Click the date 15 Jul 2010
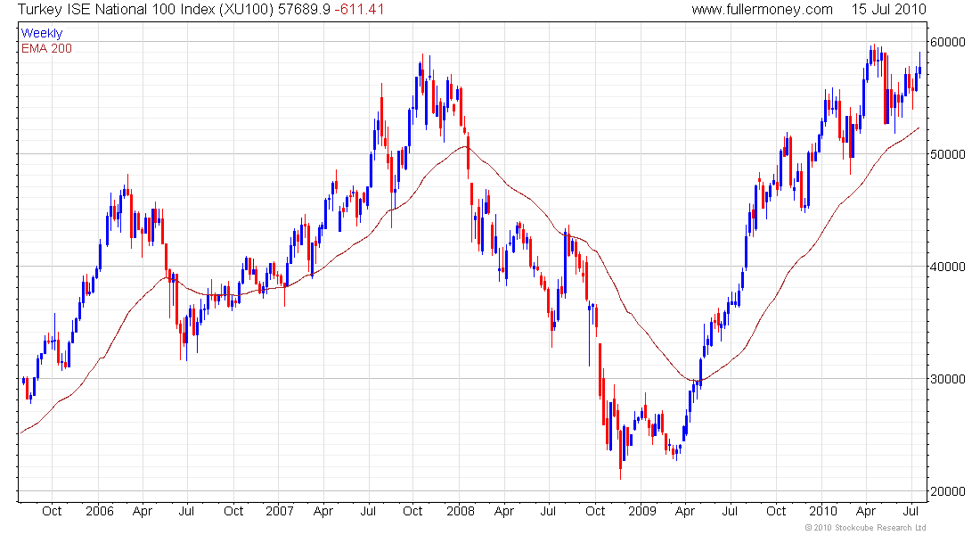Image resolution: width=980 pixels, height=535 pixels. [889, 10]
